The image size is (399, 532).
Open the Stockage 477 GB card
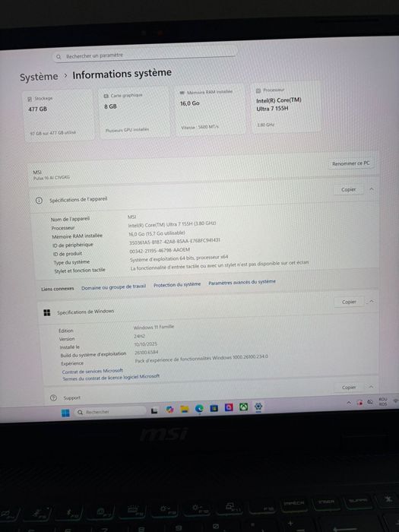coord(59,116)
